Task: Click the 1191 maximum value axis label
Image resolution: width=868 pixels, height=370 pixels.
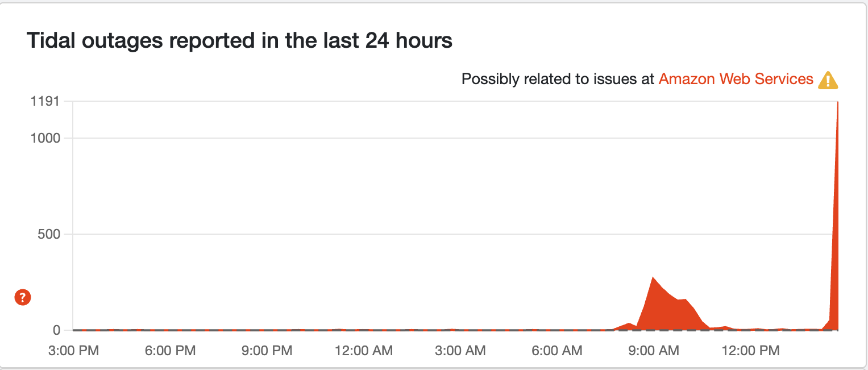Action: (48, 102)
